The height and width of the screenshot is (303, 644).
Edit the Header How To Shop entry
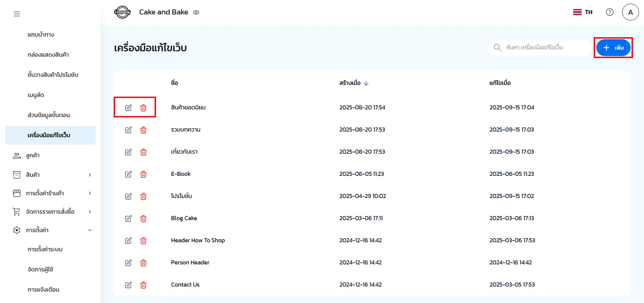[x=128, y=241]
